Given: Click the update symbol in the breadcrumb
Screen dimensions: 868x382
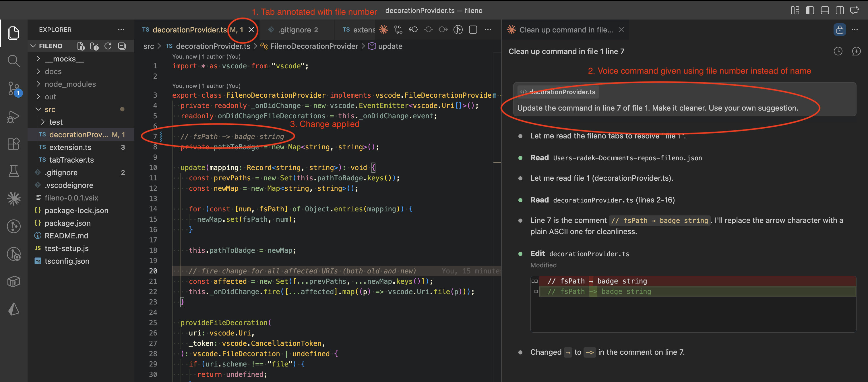Looking at the screenshot, I should 390,46.
